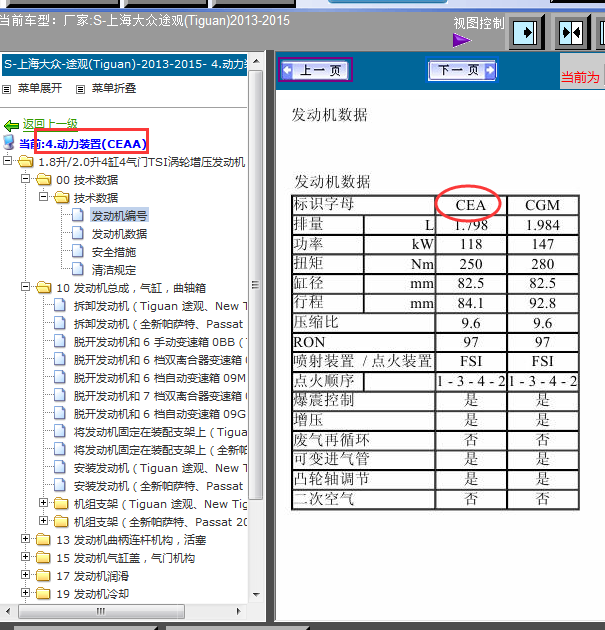The width and height of the screenshot is (605, 630).
Task: Go to previous page with 上一页
Action: [x=315, y=70]
